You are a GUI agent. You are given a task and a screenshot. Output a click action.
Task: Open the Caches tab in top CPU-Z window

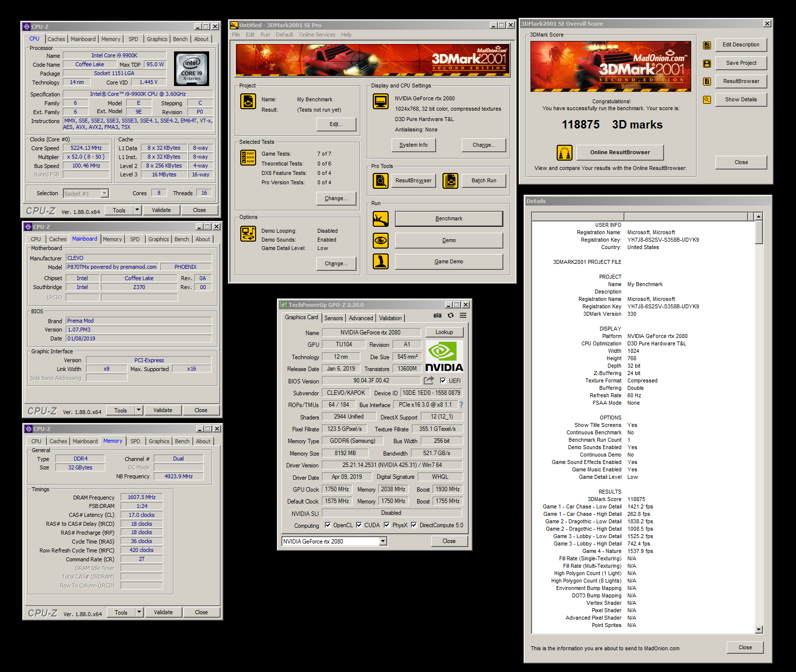click(56, 39)
